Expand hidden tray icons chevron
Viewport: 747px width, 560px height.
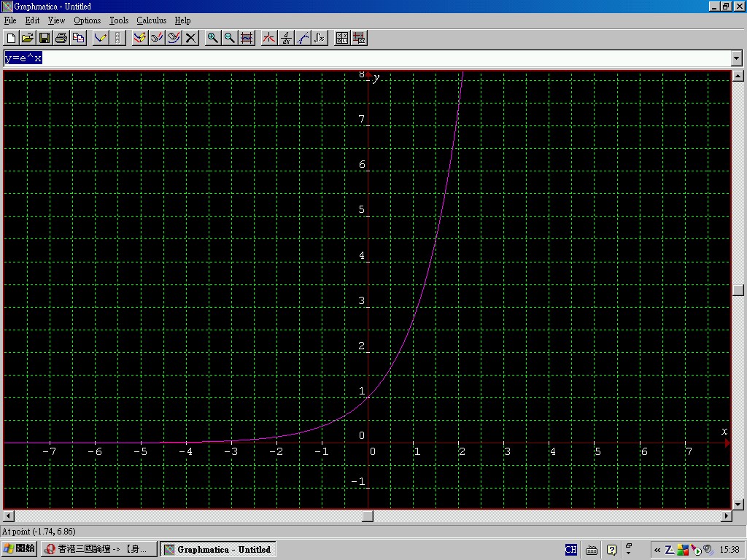(657, 550)
